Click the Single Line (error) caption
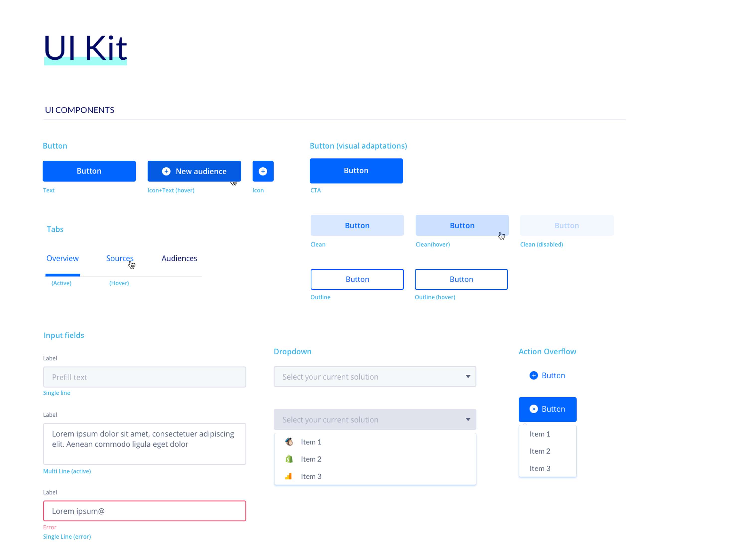Viewport: 747px width, 560px height. click(x=67, y=537)
